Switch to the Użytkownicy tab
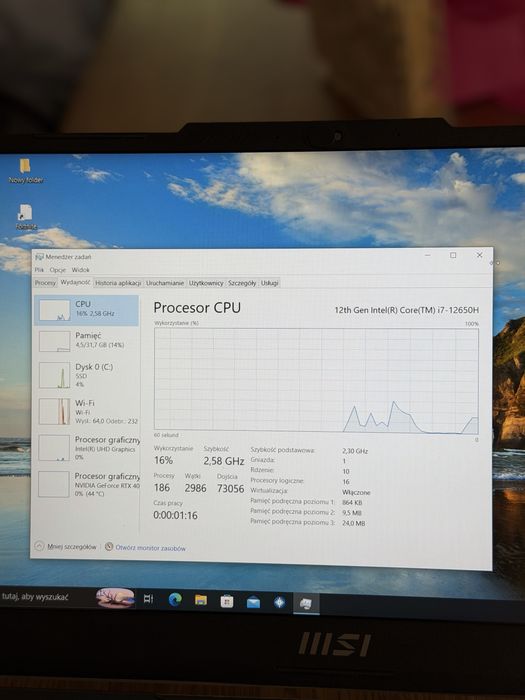The image size is (525, 700). (x=206, y=283)
